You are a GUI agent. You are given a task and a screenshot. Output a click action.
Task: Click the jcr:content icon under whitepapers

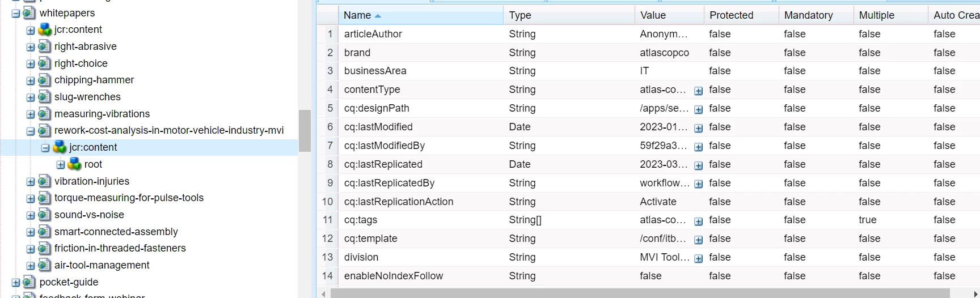(45, 29)
